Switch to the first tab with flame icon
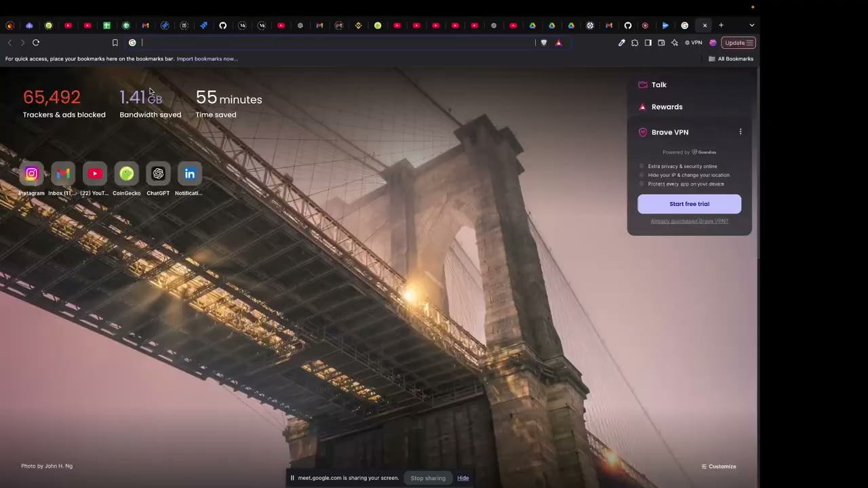868x488 pixels. point(9,25)
